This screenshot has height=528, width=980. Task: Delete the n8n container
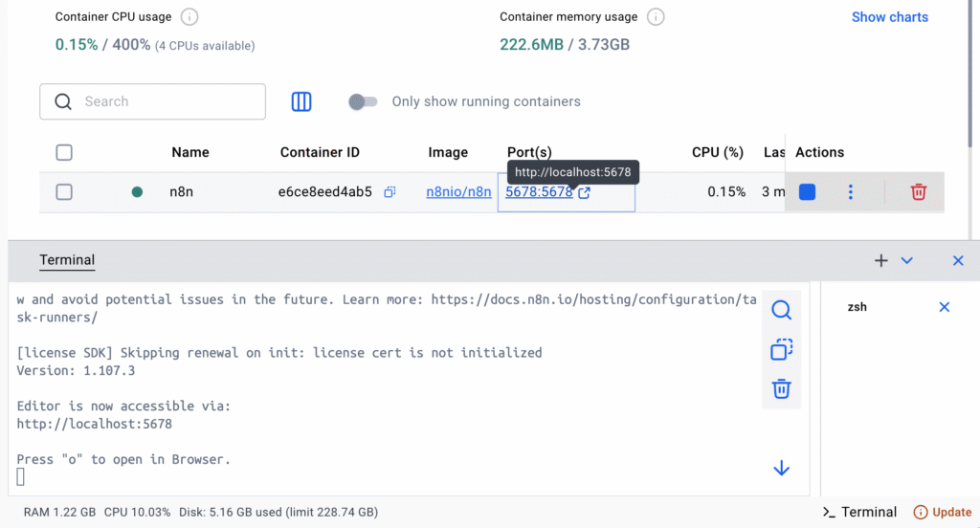click(x=918, y=192)
